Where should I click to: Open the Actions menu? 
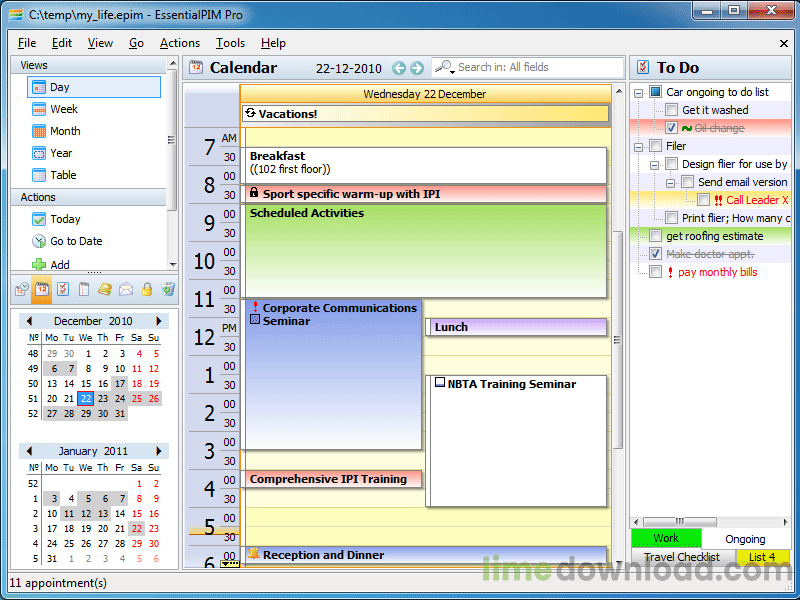tap(180, 43)
